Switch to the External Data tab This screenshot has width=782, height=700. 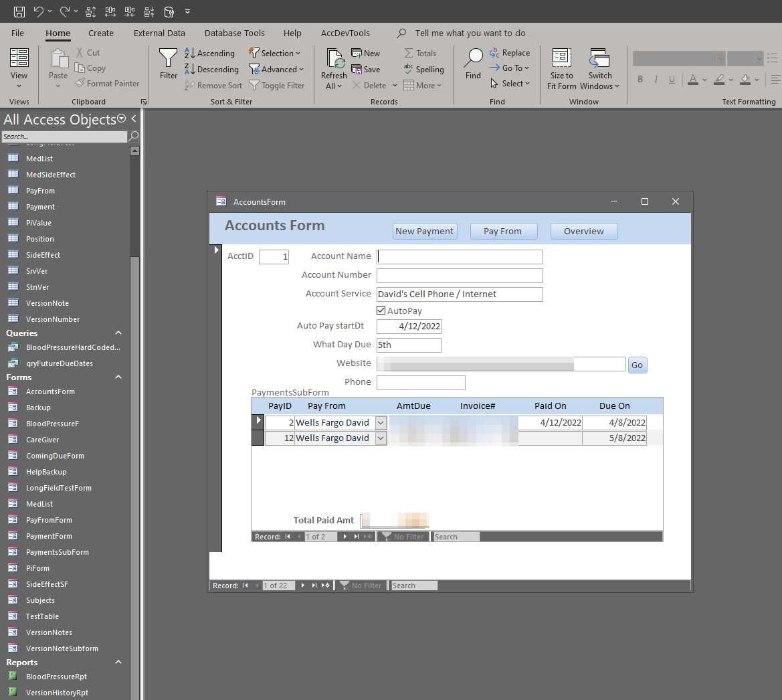pyautogui.click(x=159, y=33)
